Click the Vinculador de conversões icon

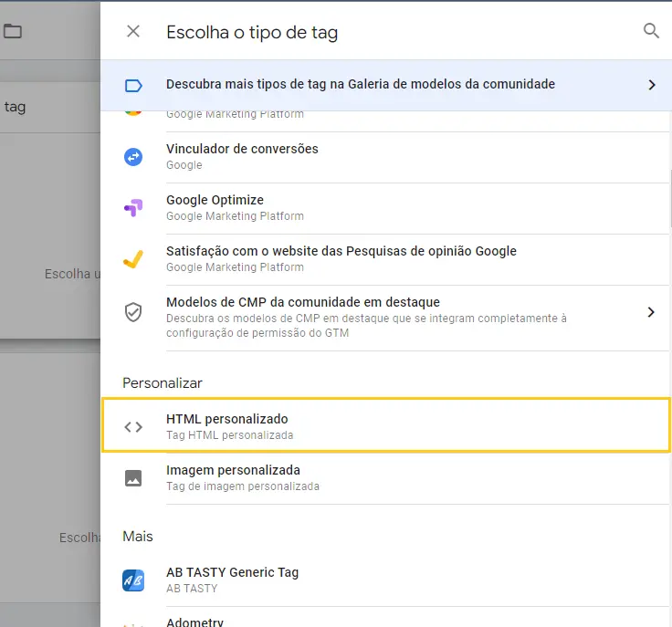(x=133, y=157)
